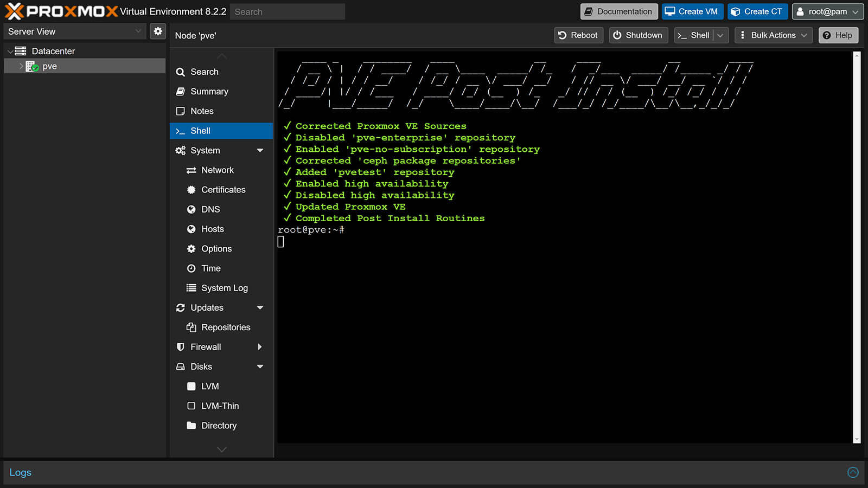Click the Repositories icon under Updates
This screenshot has height=488, width=868.
[191, 327]
